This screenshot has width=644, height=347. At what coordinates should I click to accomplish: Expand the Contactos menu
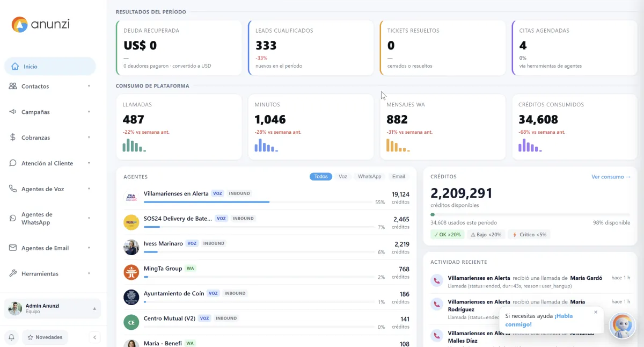pyautogui.click(x=50, y=86)
